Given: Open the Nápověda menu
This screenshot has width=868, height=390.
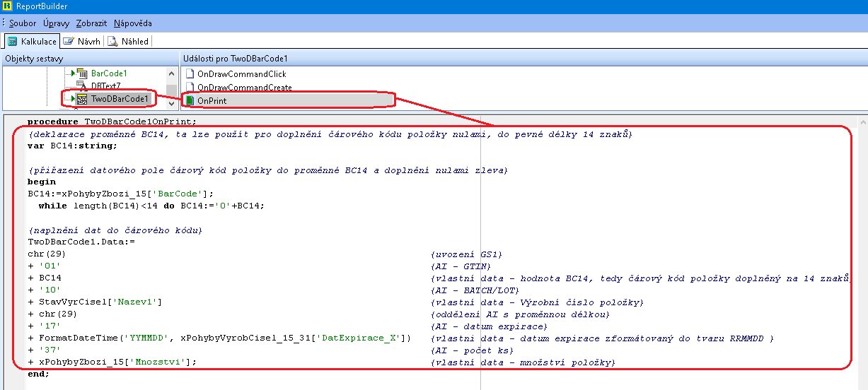Looking at the screenshot, I should tap(132, 23).
